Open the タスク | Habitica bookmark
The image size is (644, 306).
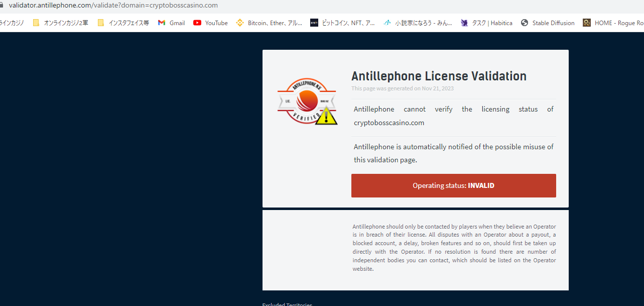coord(486,23)
